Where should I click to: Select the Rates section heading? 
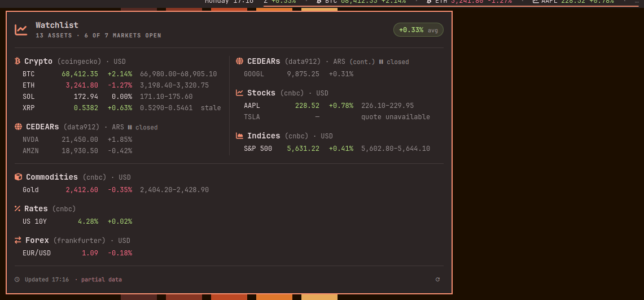[x=36, y=209]
